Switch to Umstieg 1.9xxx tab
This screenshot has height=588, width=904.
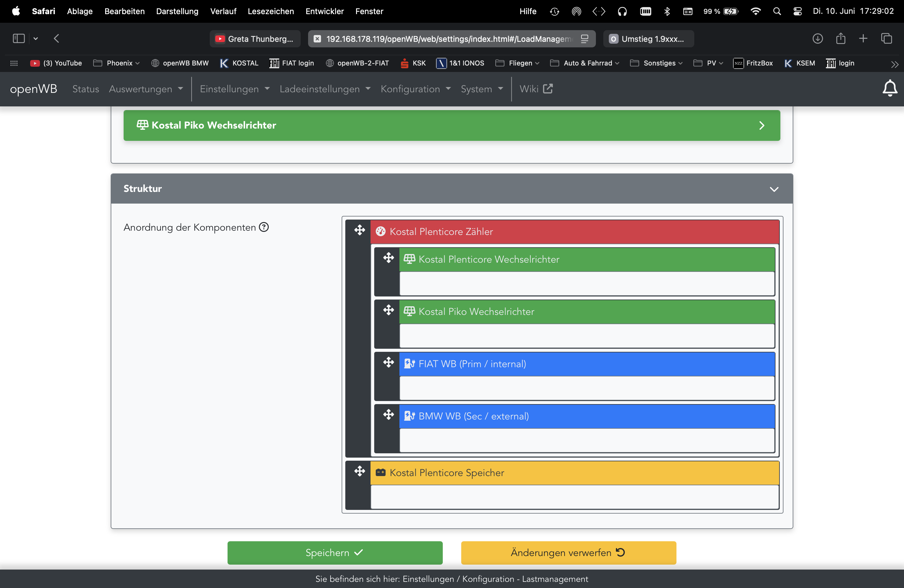point(648,39)
